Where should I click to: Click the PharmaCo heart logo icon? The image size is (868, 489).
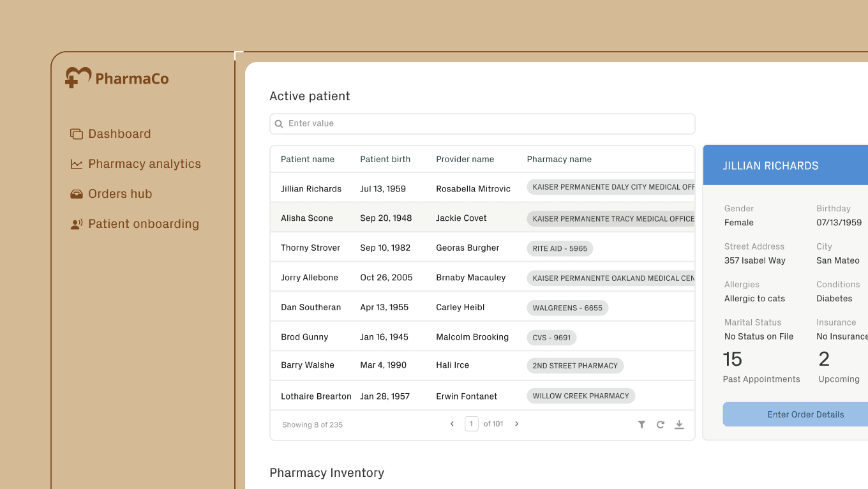77,77
